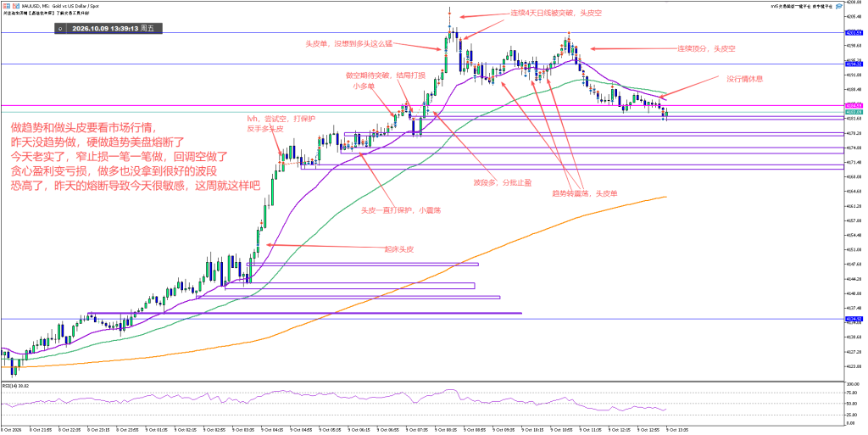
Task: Click the annotation 做空期待突破，结局打损
Action: pos(386,75)
